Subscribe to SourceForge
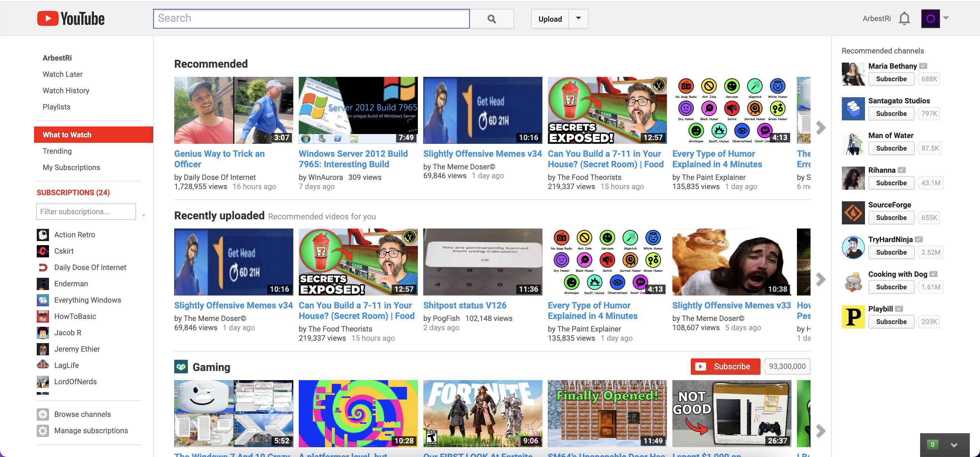This screenshot has height=457, width=980. pos(891,218)
